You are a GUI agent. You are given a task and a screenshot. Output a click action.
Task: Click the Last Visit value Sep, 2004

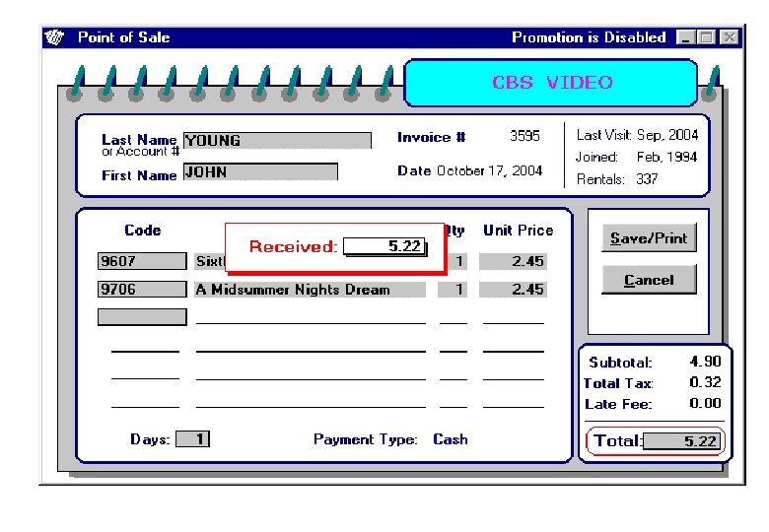tap(667, 135)
